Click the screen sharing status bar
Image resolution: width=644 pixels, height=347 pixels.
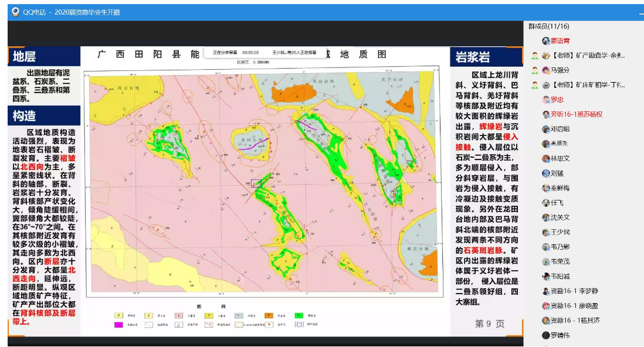pyautogui.click(x=264, y=53)
